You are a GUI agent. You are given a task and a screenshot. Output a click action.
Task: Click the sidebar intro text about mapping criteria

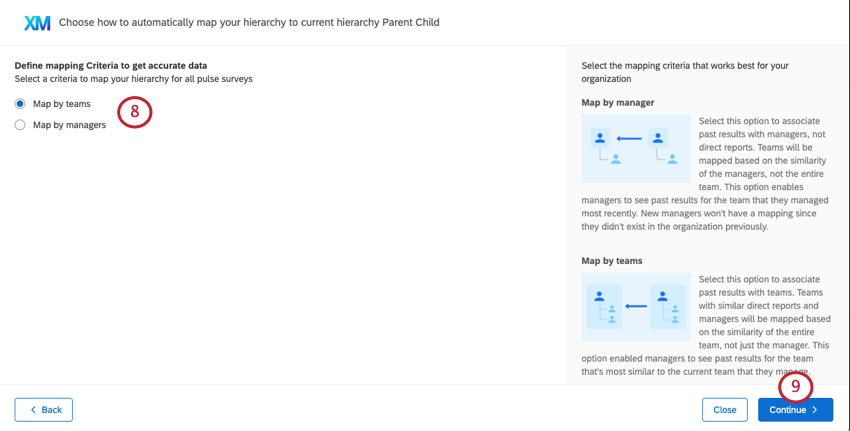point(685,71)
